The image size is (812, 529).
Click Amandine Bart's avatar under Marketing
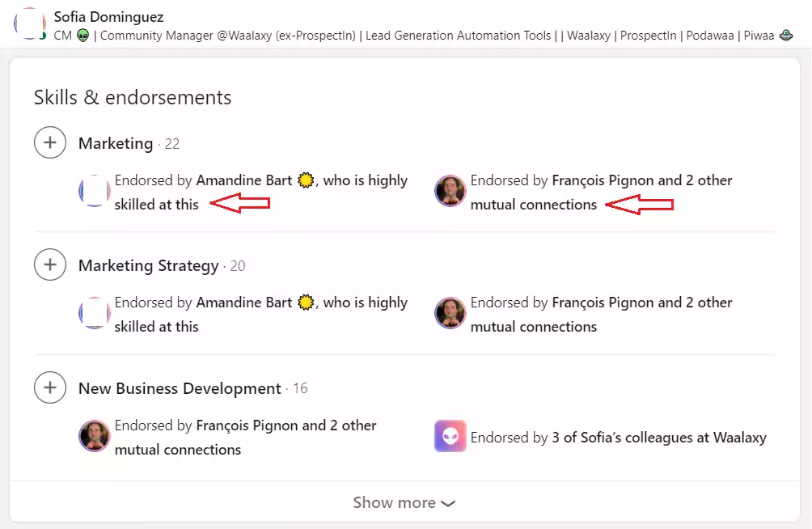94,192
